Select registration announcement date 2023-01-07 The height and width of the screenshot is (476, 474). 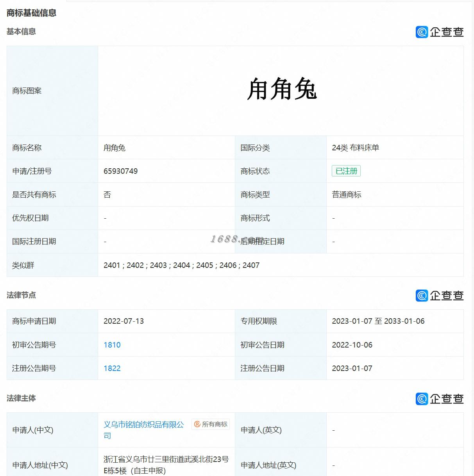click(x=352, y=368)
